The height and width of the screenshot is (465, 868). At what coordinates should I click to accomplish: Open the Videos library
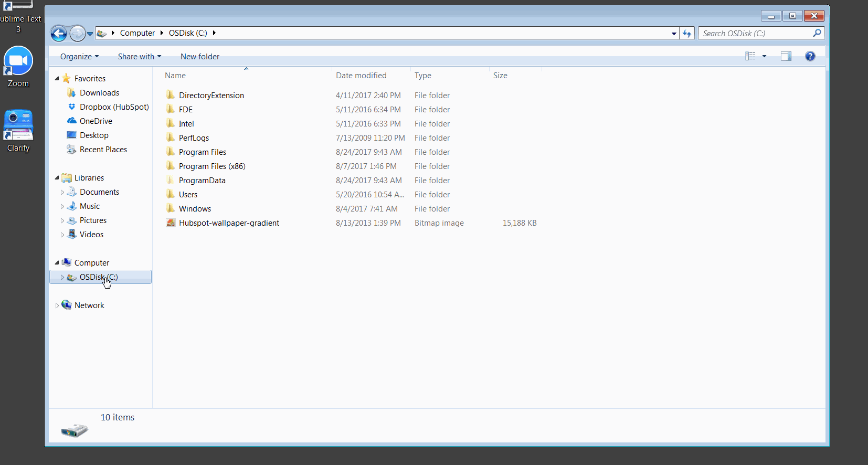click(x=91, y=235)
